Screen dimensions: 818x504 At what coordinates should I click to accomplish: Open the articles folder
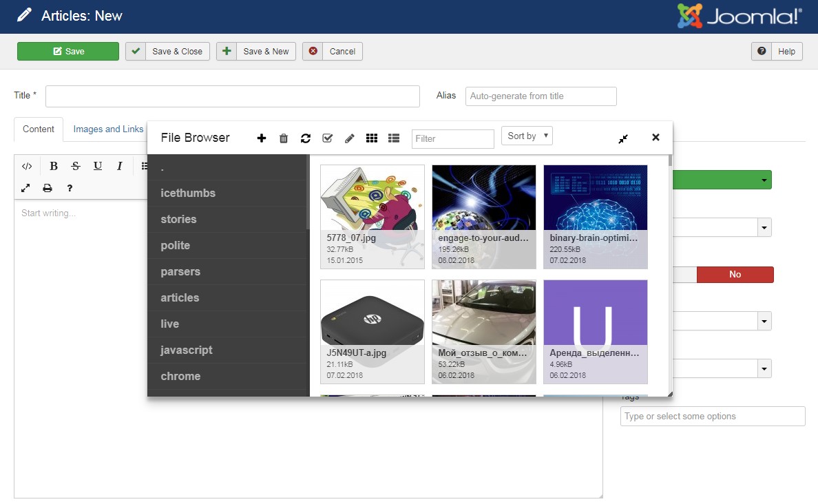(228, 297)
